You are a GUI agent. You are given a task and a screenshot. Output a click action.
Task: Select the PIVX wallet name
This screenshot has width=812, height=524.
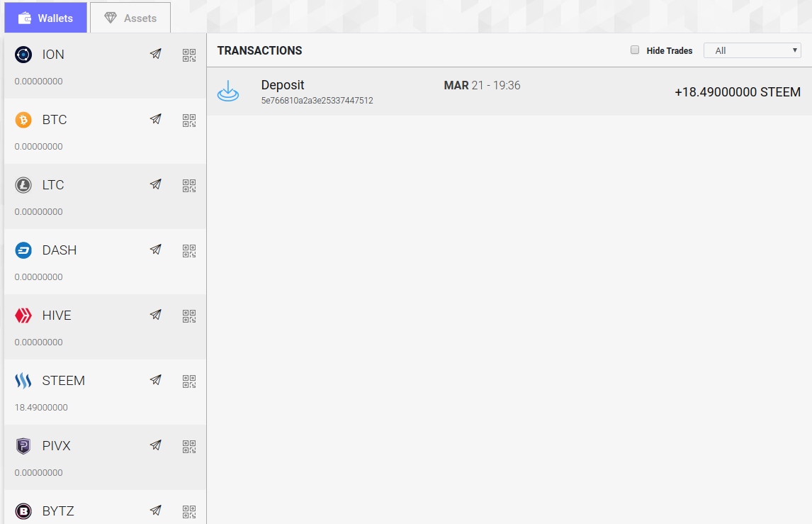57,446
